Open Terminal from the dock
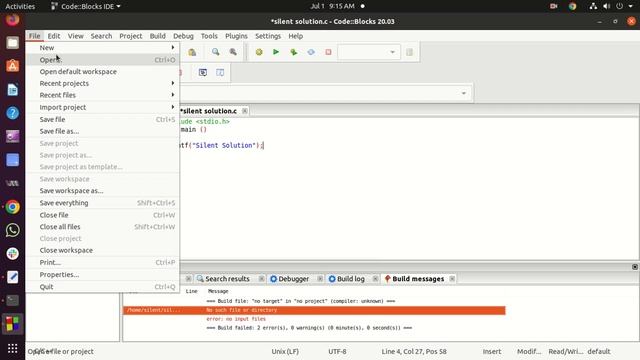 [12, 300]
